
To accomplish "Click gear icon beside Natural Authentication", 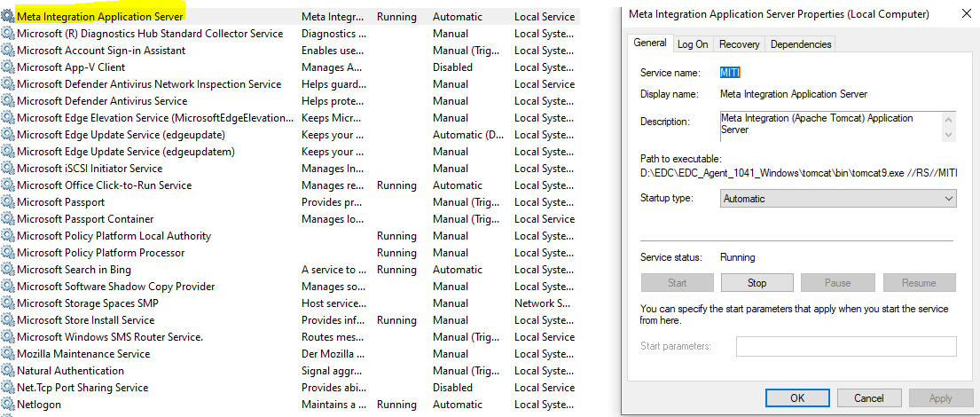I will (x=7, y=371).
